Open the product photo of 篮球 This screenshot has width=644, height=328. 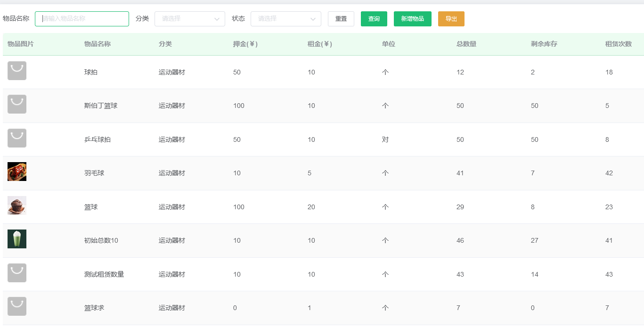coord(16,205)
